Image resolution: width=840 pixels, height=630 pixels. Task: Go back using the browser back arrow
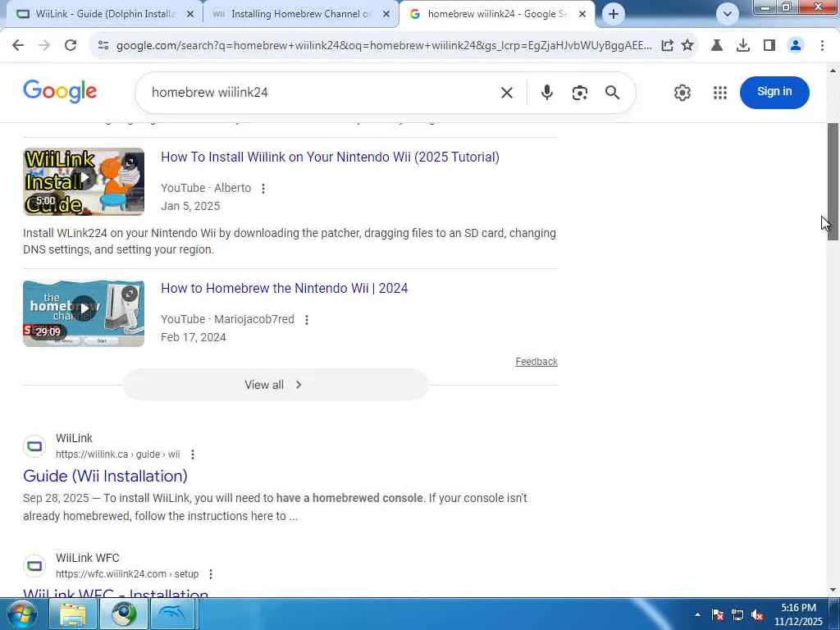point(18,46)
